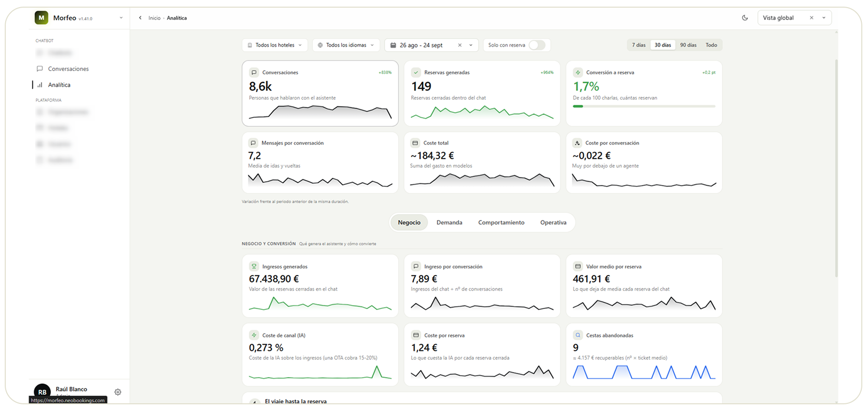The height and width of the screenshot is (410, 868).
Task: Expand the Morfeo workspace chevron
Action: 121,18
